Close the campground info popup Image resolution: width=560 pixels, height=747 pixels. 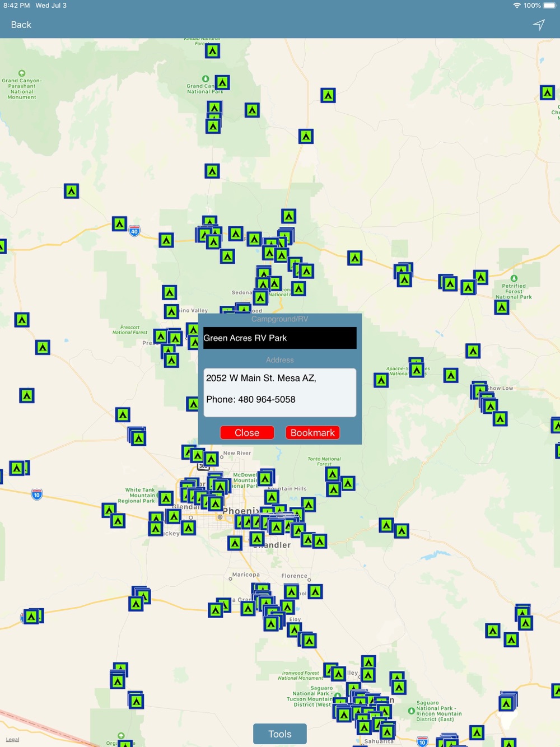pyautogui.click(x=247, y=433)
